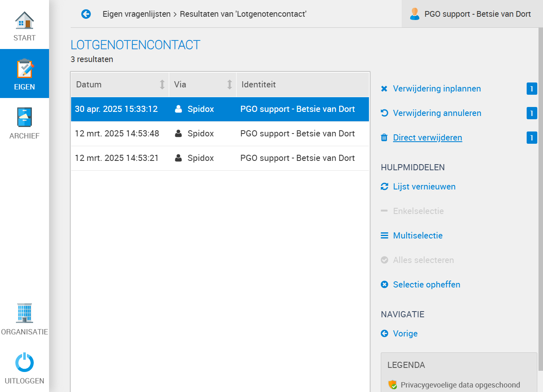Click the count badge next to Verwijdering annuleren
The height and width of the screenshot is (392, 543).
[532, 113]
